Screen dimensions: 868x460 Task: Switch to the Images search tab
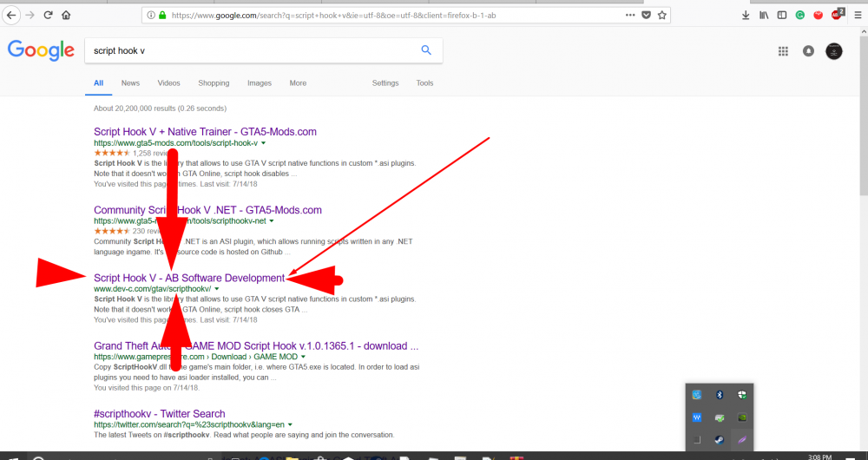[x=259, y=83]
